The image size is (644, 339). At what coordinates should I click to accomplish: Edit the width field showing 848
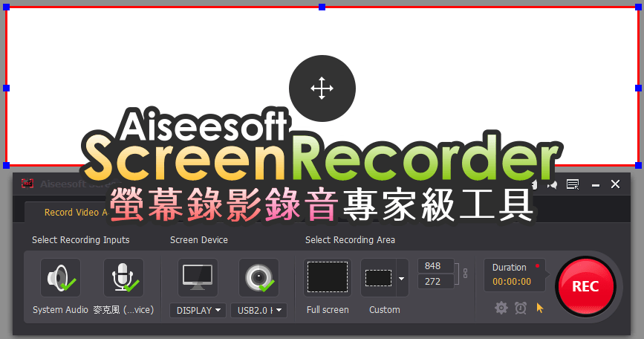435,266
